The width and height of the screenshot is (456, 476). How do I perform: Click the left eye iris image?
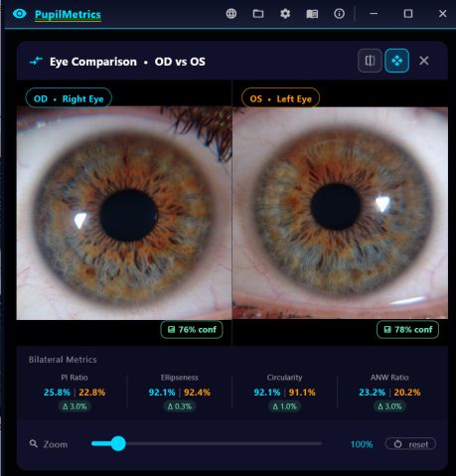[341, 213]
